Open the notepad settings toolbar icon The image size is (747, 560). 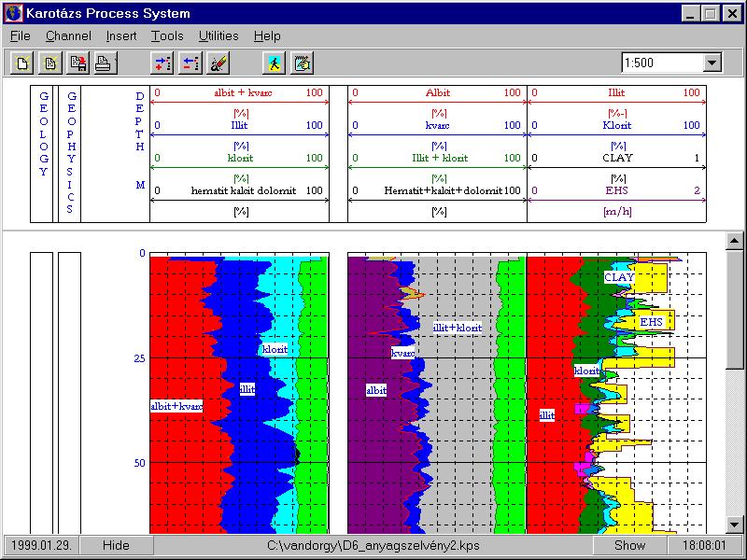click(302, 63)
